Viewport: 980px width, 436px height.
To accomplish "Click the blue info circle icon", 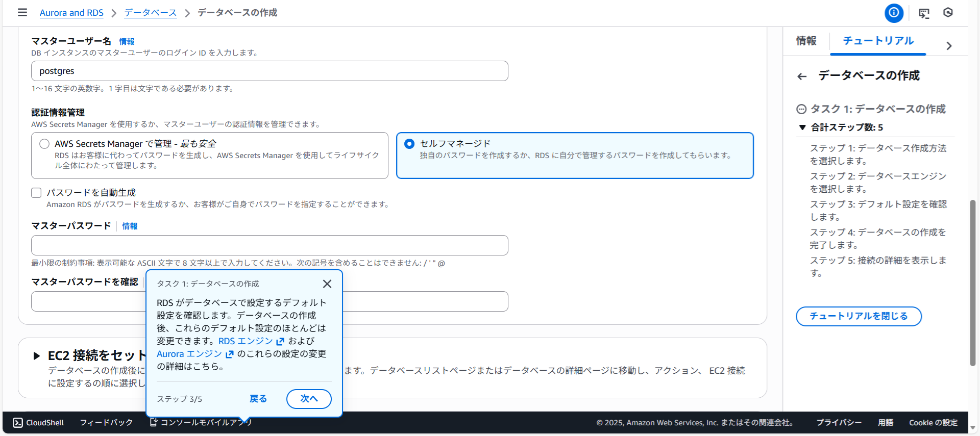I will (894, 13).
